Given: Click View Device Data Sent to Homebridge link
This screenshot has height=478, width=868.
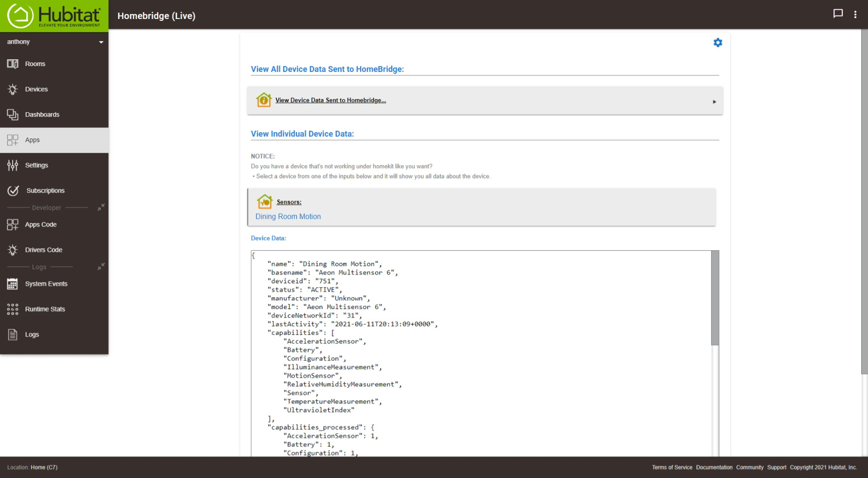Looking at the screenshot, I should click(x=331, y=100).
